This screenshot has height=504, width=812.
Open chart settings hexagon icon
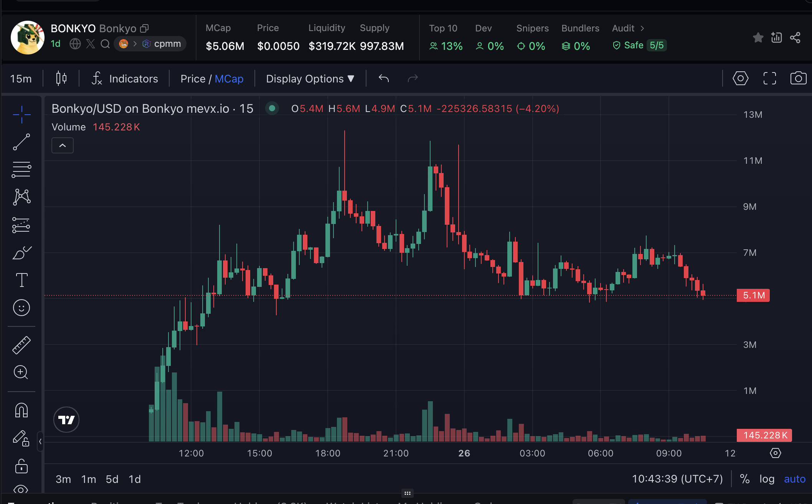740,79
